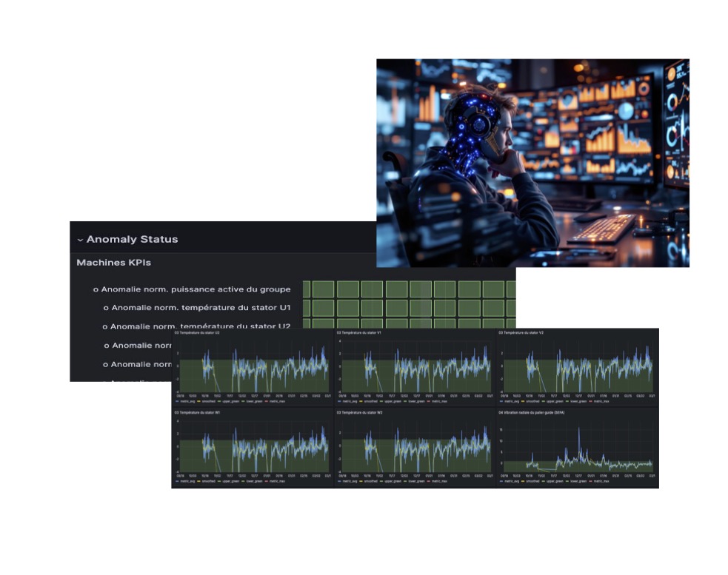Open the 'Température du stator U2' chart title

coord(197,333)
